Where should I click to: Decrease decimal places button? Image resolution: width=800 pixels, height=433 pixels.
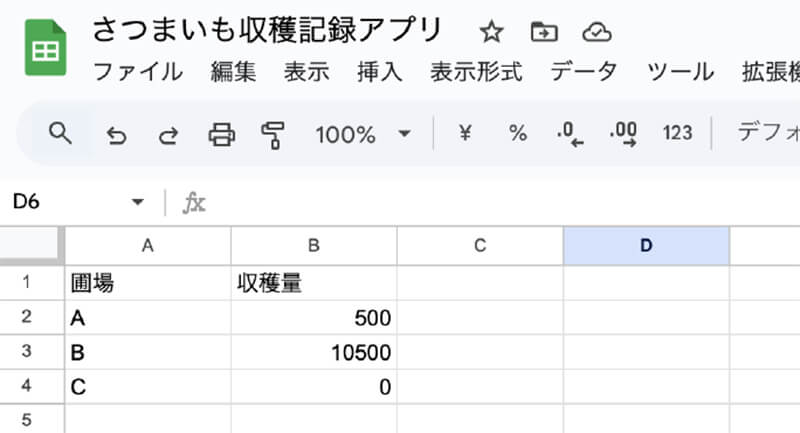point(570,133)
